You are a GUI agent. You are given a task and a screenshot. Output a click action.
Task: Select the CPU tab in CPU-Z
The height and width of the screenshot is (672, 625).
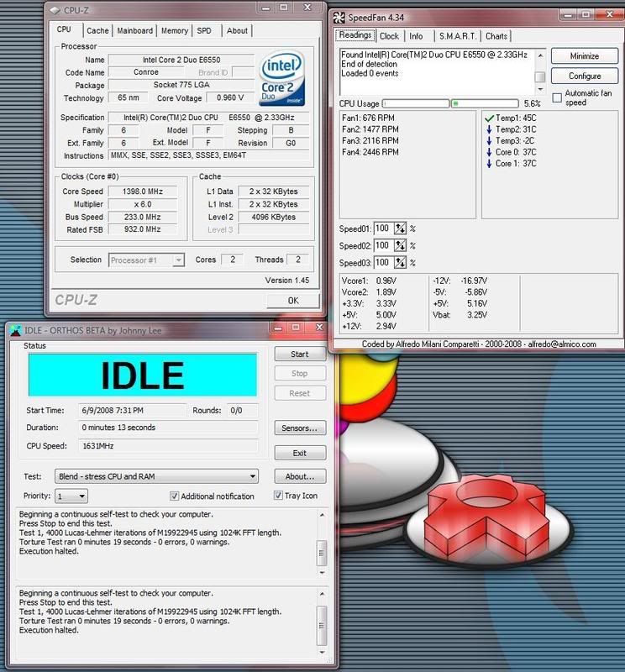[x=64, y=29]
